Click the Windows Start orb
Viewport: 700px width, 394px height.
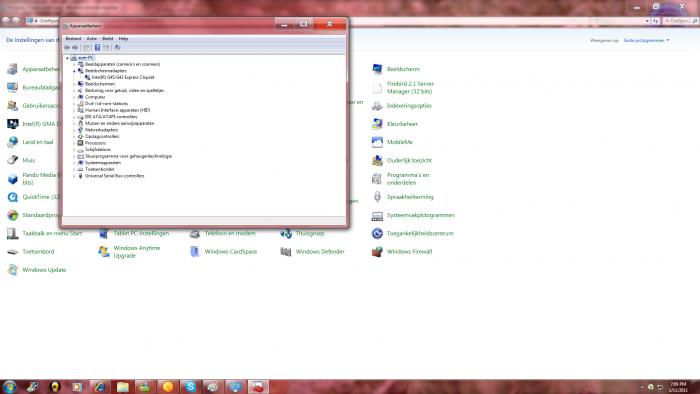tap(9, 386)
